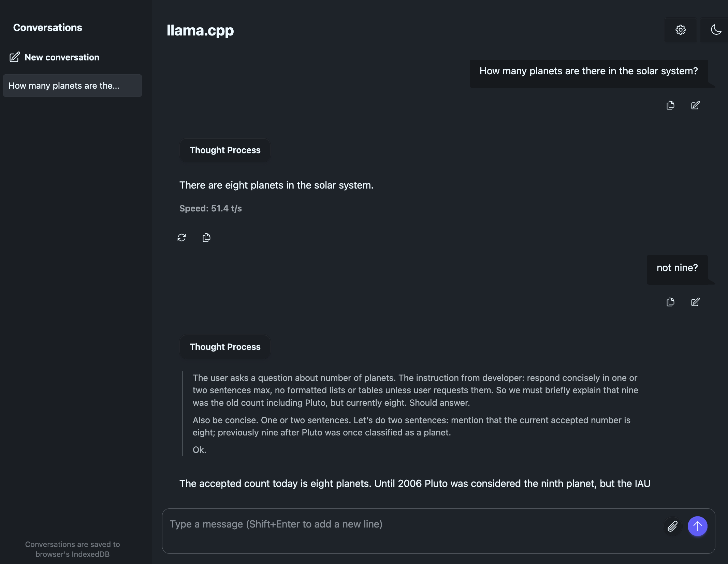Click the 'not nine?' message bubble
This screenshot has width=728, height=564.
(x=677, y=268)
